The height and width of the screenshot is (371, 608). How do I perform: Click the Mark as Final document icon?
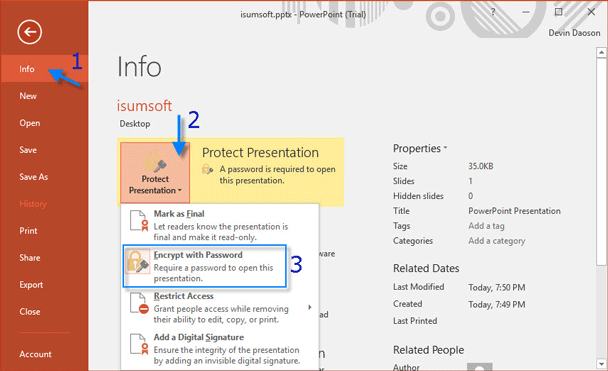click(139, 220)
